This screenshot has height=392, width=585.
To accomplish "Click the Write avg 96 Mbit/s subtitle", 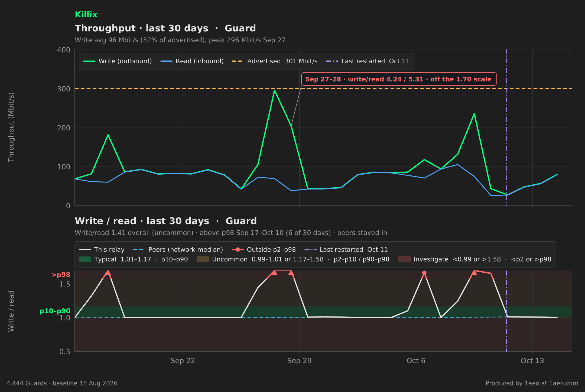I will click(180, 40).
